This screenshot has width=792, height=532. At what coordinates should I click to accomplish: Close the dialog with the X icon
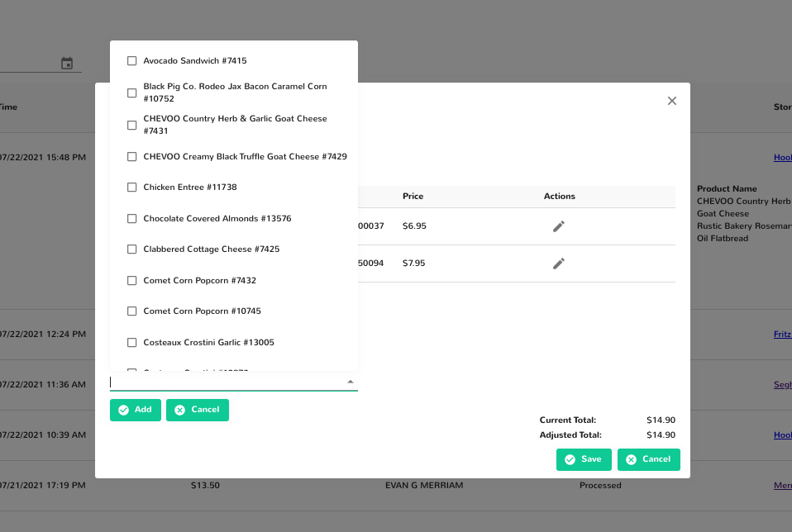(672, 101)
